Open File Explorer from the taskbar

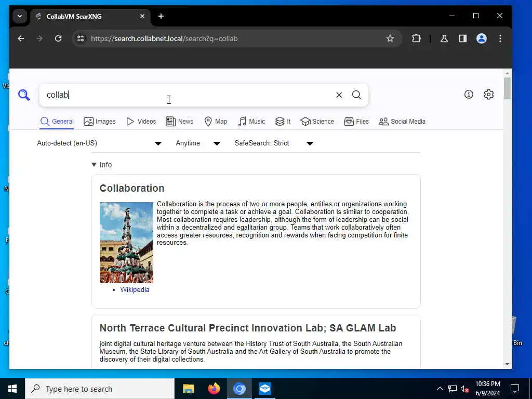point(188,389)
